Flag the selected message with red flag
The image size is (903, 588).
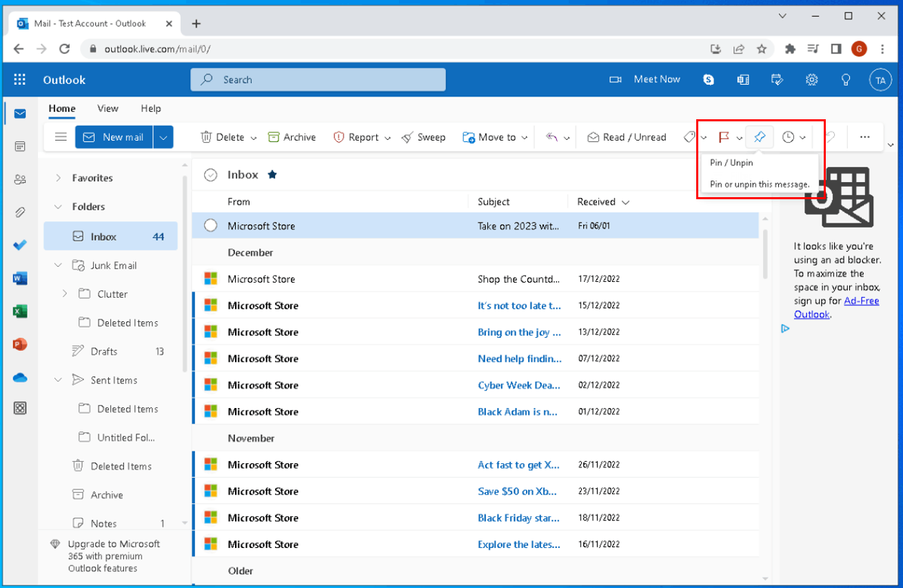tap(724, 137)
